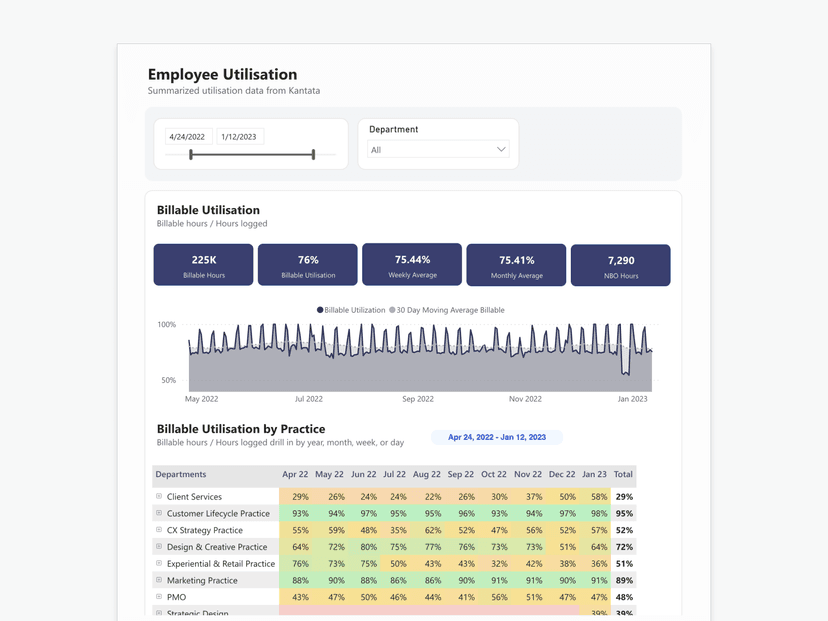This screenshot has height=621, width=828.
Task: Select the 225K Billable Hours card
Action: (x=202, y=264)
